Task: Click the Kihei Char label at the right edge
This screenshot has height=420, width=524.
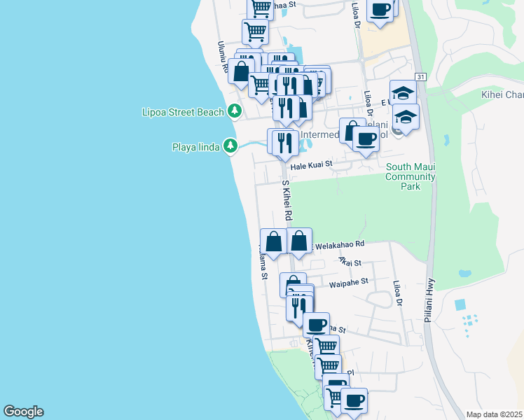Action: (x=502, y=94)
